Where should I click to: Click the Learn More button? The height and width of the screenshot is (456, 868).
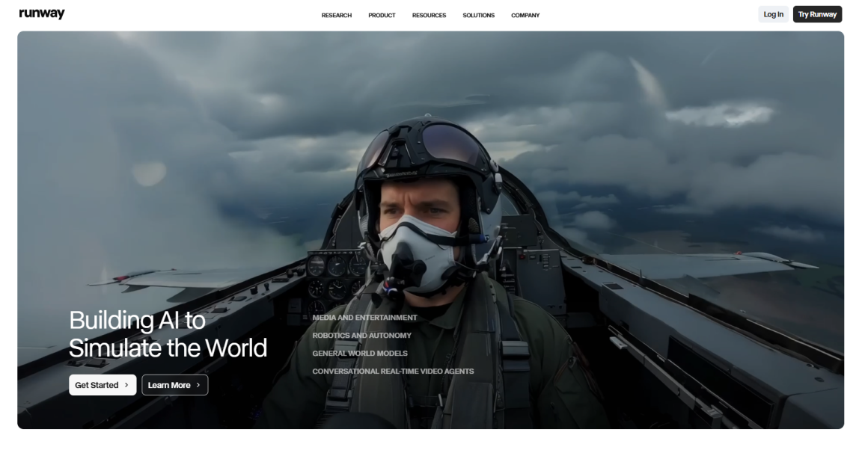[174, 385]
